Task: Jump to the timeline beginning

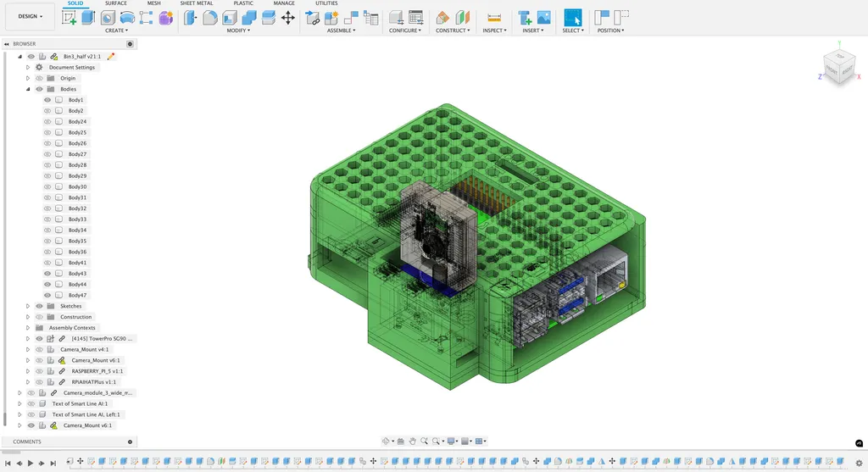Action: tap(8, 463)
